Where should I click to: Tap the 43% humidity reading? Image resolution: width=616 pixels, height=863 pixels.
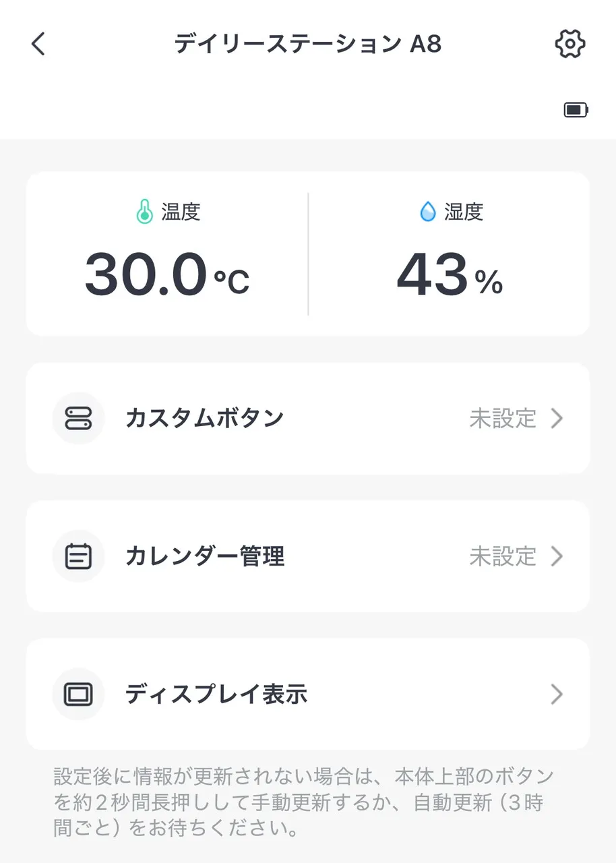click(449, 276)
